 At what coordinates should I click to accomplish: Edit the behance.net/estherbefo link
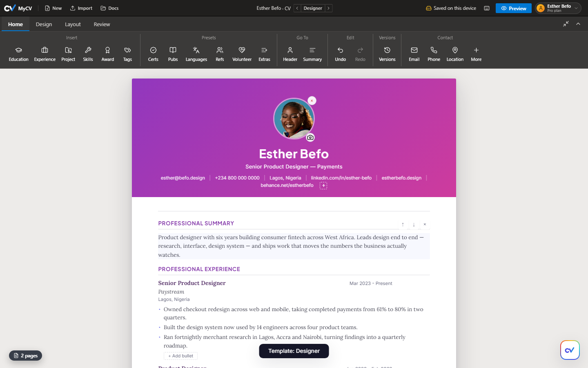tap(287, 185)
